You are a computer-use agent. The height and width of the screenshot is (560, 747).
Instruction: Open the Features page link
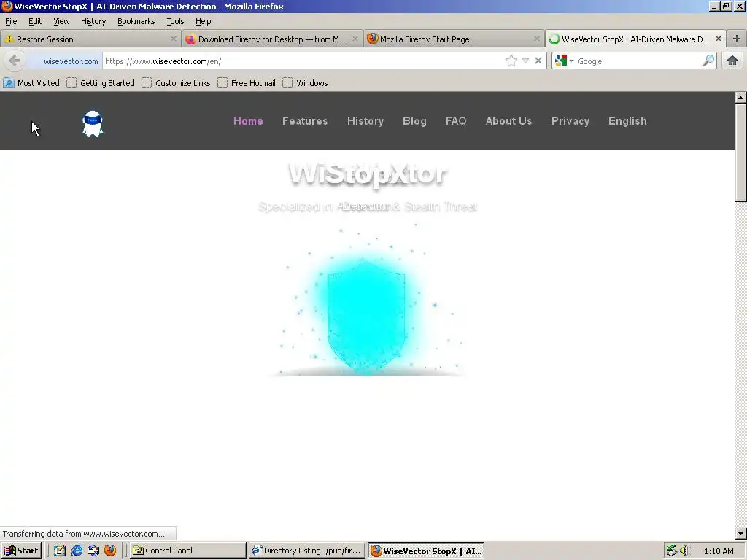pyautogui.click(x=305, y=121)
